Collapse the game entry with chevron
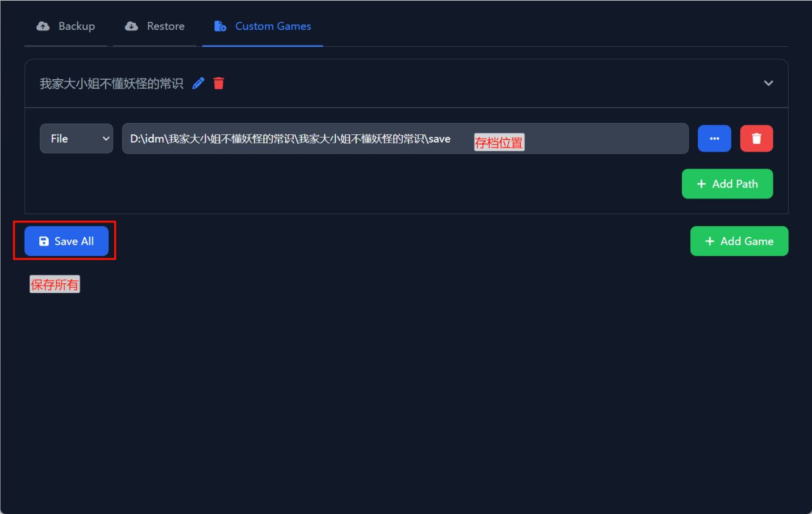The height and width of the screenshot is (514, 812). click(768, 83)
